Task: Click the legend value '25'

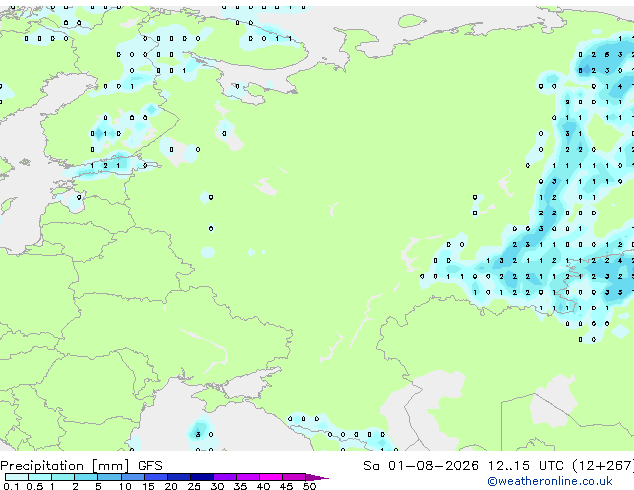Action: coord(194,486)
